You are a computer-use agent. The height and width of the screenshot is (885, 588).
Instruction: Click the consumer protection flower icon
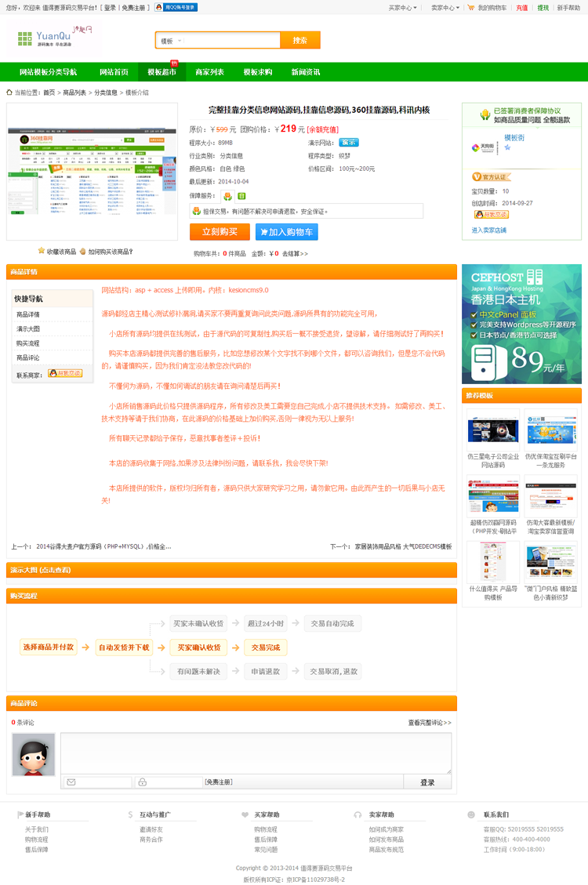tap(485, 115)
